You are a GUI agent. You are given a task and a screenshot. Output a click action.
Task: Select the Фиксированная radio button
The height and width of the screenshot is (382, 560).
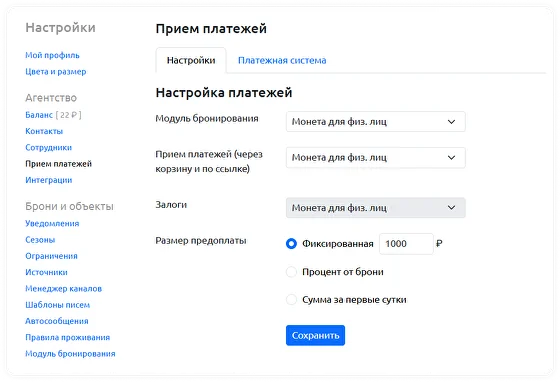pyautogui.click(x=291, y=244)
